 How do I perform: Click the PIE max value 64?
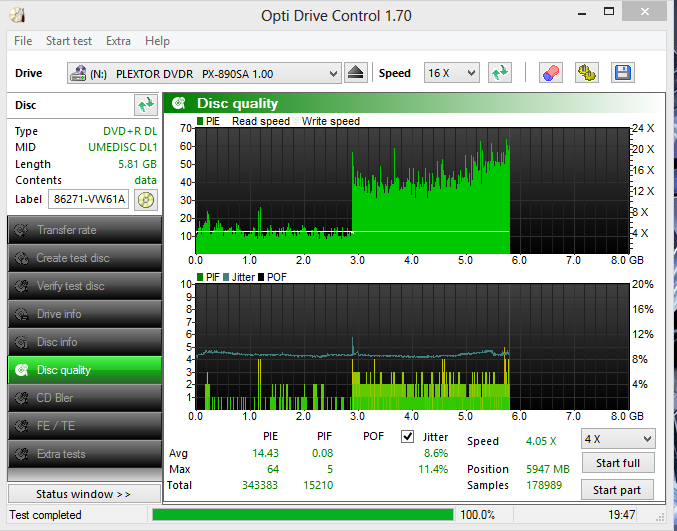[x=273, y=469]
